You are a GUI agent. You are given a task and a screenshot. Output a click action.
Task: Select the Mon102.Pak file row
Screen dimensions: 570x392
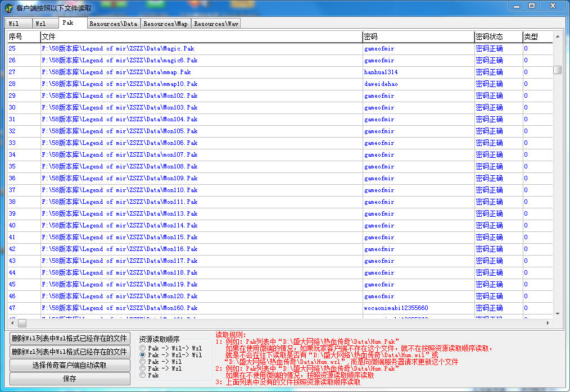(280, 95)
